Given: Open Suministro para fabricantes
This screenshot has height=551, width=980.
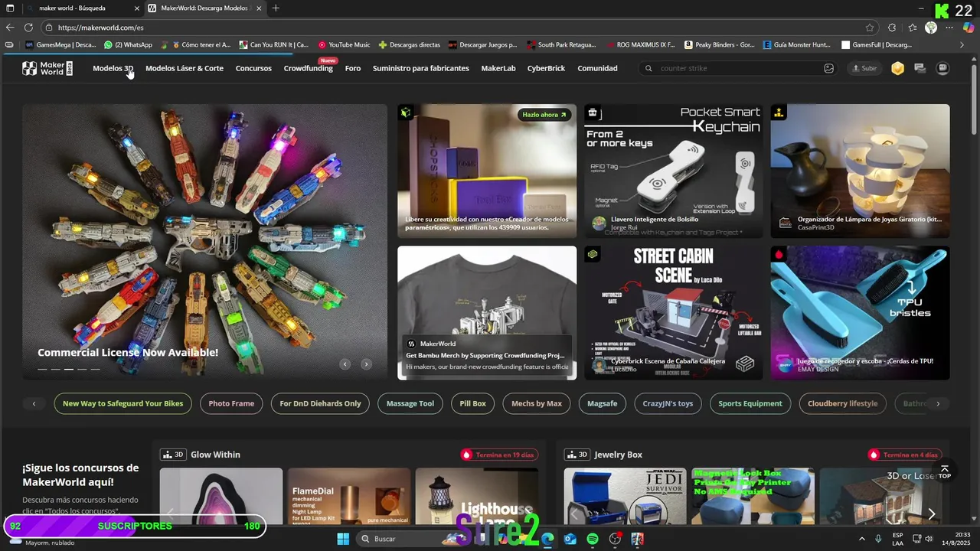Looking at the screenshot, I should point(421,68).
